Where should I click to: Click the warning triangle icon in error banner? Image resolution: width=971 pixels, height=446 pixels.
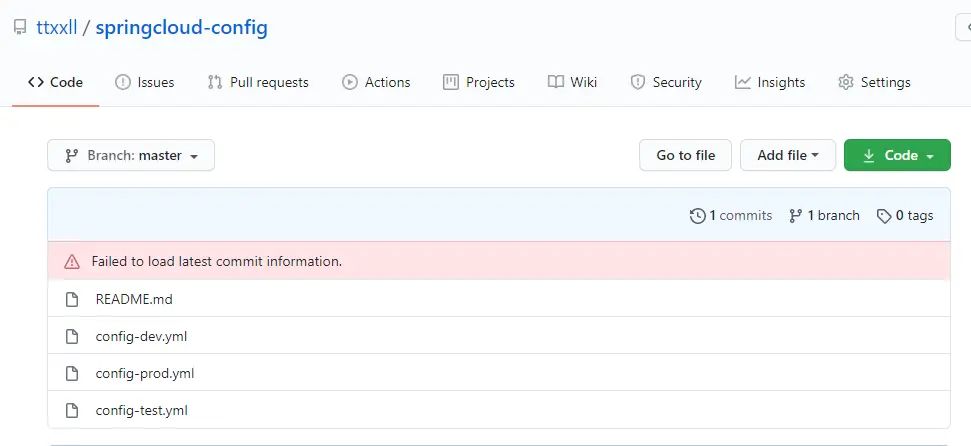coord(72,262)
